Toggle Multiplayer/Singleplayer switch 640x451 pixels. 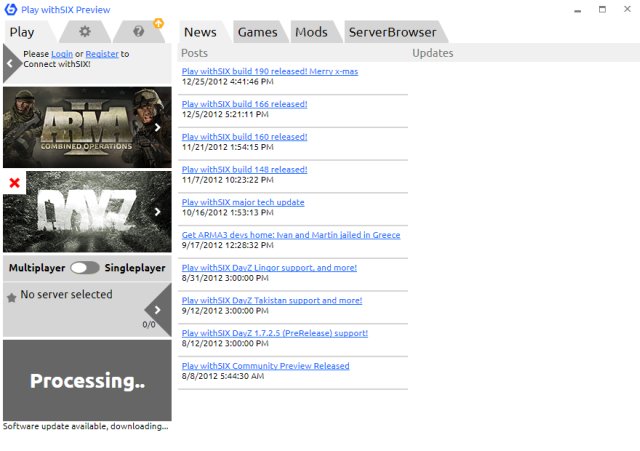[x=84, y=268]
